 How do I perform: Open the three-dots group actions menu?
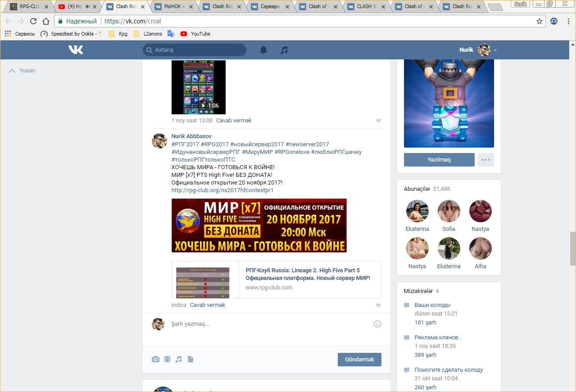pos(486,160)
